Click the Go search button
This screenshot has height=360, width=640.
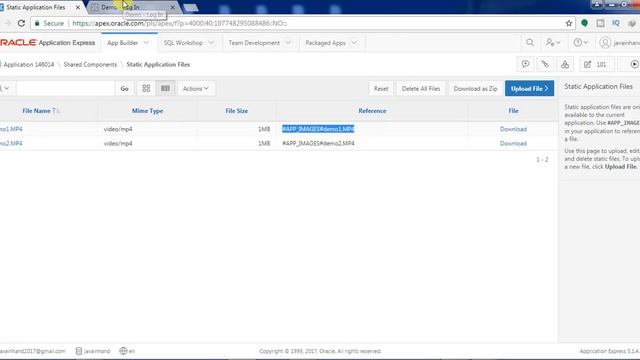124,89
